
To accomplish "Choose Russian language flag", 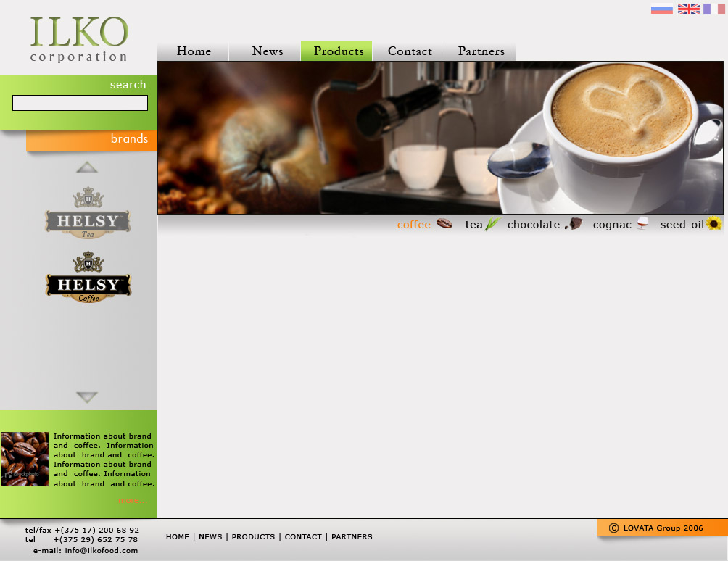I will (x=661, y=8).
